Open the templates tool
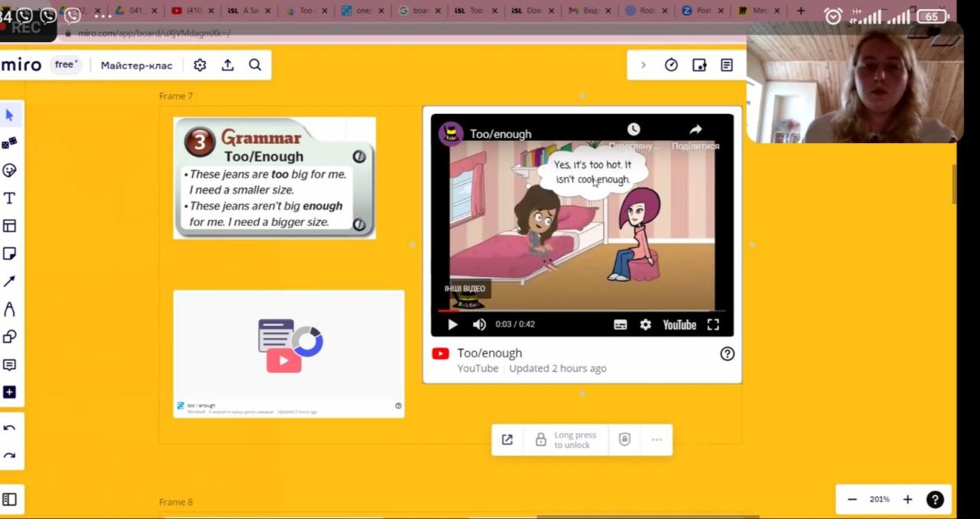The height and width of the screenshot is (519, 980). 10,226
